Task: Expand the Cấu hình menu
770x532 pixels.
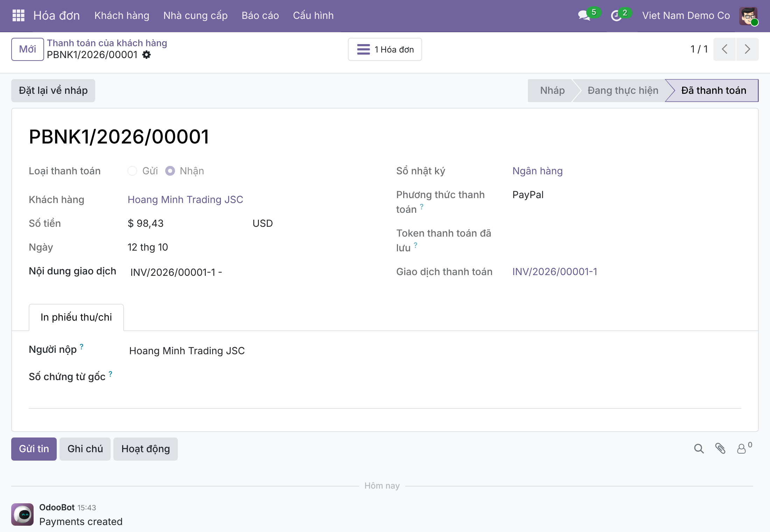Action: click(x=313, y=16)
